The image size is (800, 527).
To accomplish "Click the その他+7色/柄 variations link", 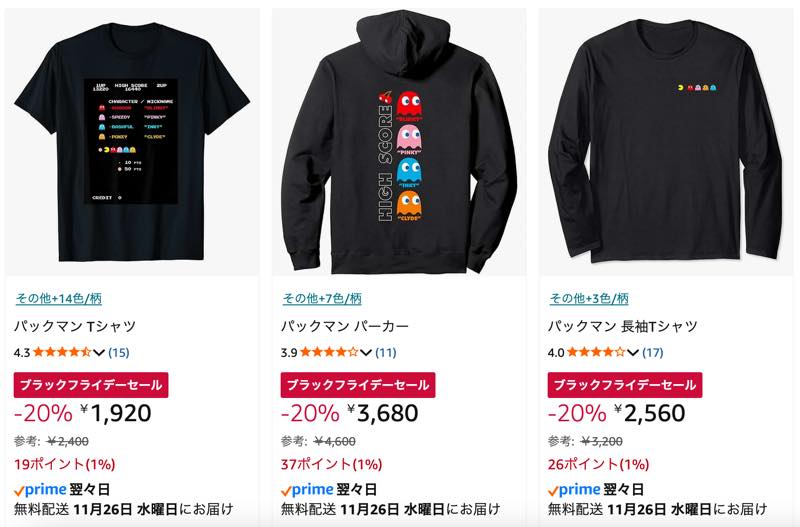I will pos(322,298).
